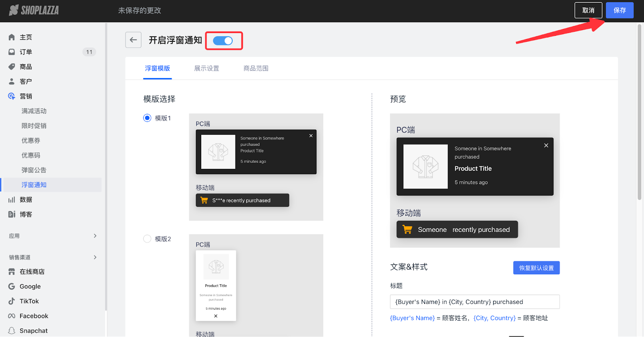The width and height of the screenshot is (644, 337).
Task: Select the 模版1 radio button
Action: (147, 118)
